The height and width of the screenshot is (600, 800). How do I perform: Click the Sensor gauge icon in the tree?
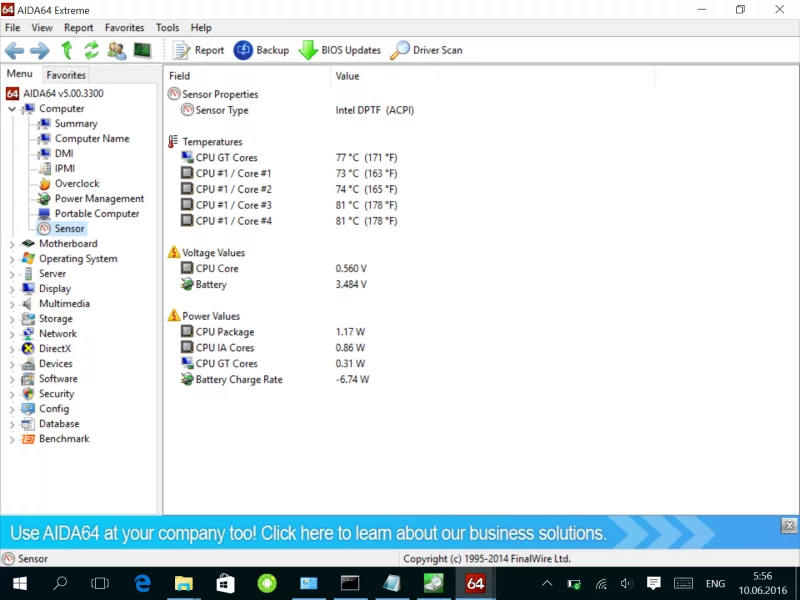[44, 229]
